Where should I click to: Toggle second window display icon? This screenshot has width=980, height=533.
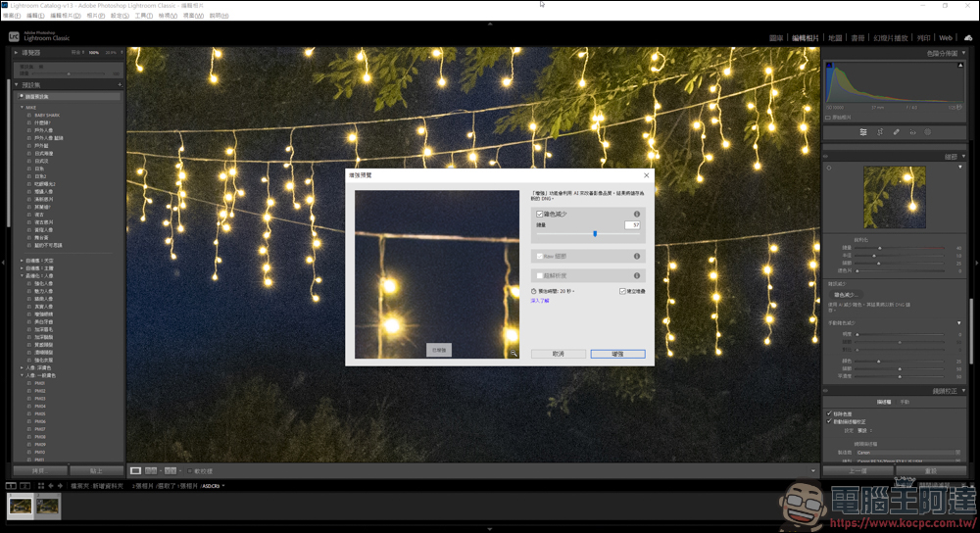[x=25, y=486]
